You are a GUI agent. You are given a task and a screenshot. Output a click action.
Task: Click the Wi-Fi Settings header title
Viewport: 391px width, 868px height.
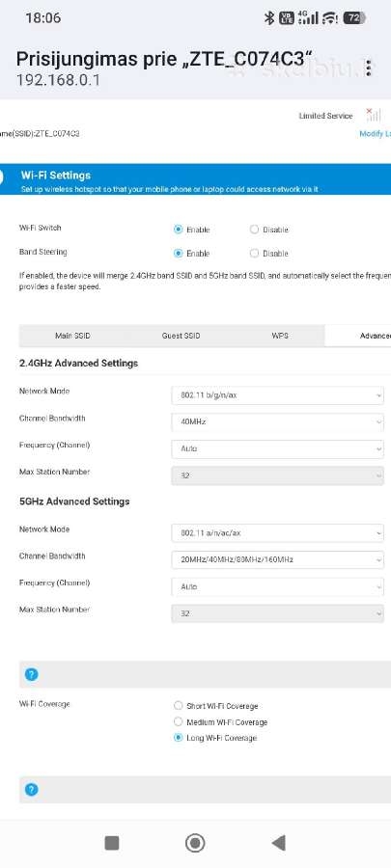tap(55, 175)
